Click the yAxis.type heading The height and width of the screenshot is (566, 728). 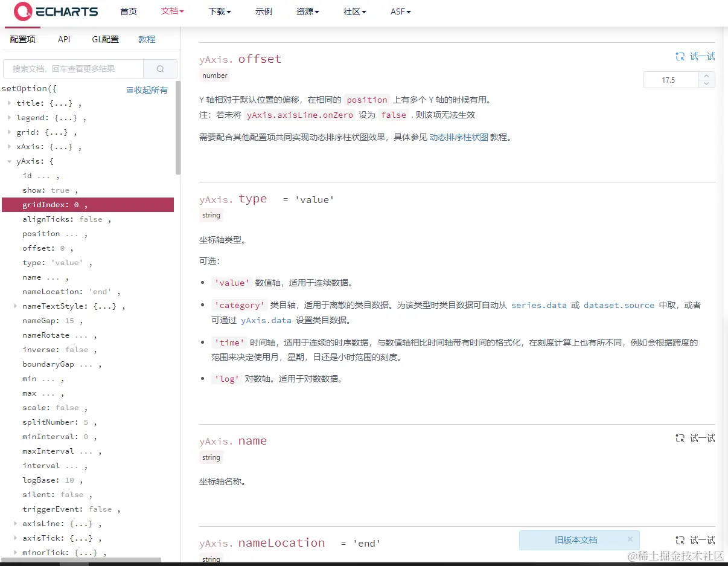click(233, 199)
